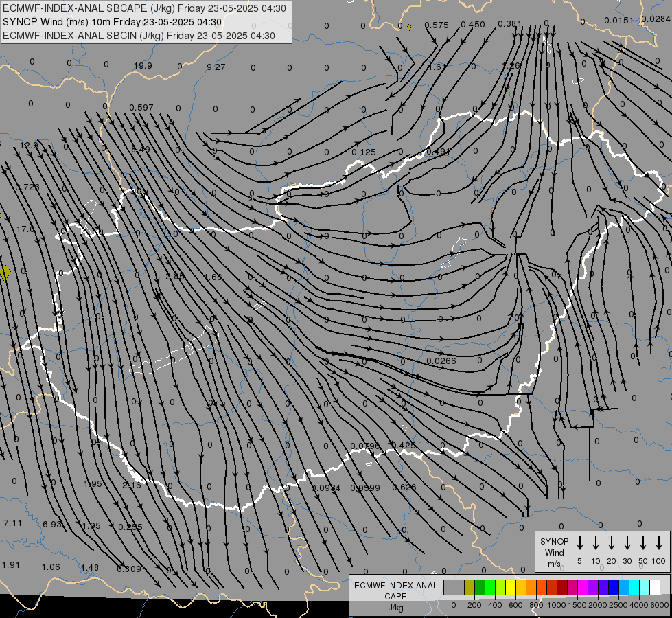
Task: Click the 0.491 value on the map
Action: 439,151
